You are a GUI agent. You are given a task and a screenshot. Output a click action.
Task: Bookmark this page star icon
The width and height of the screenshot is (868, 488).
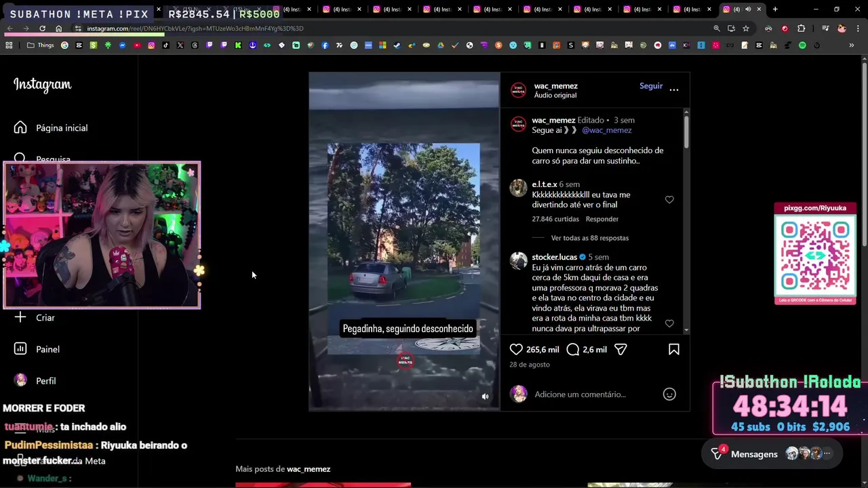pos(746,28)
